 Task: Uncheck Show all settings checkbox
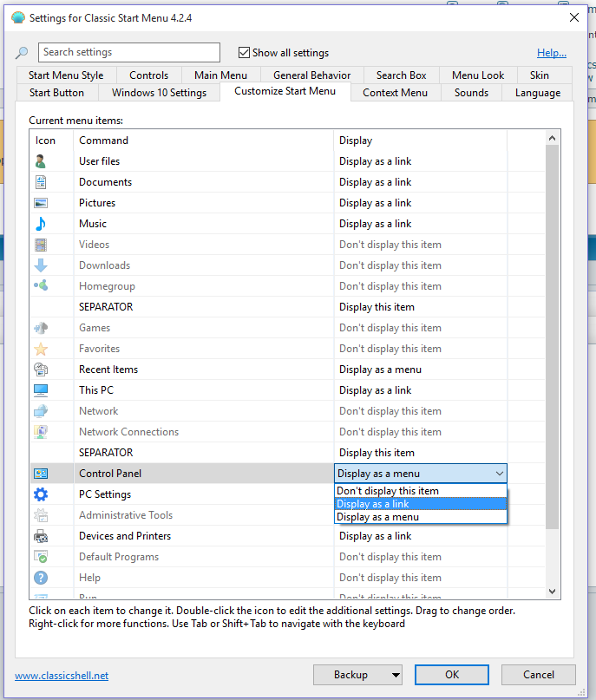244,53
